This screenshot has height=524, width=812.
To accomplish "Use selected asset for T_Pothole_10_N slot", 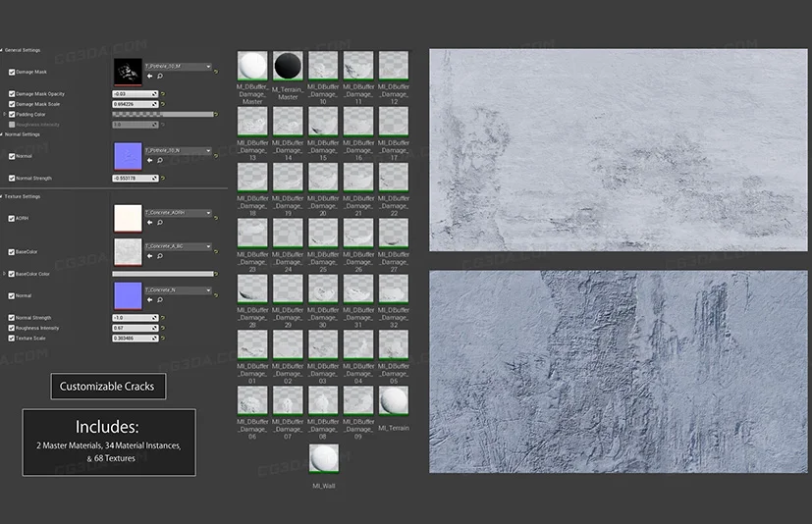I will [149, 161].
